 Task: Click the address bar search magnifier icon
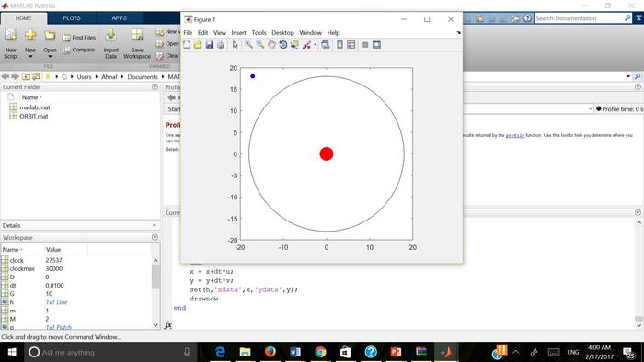click(638, 76)
